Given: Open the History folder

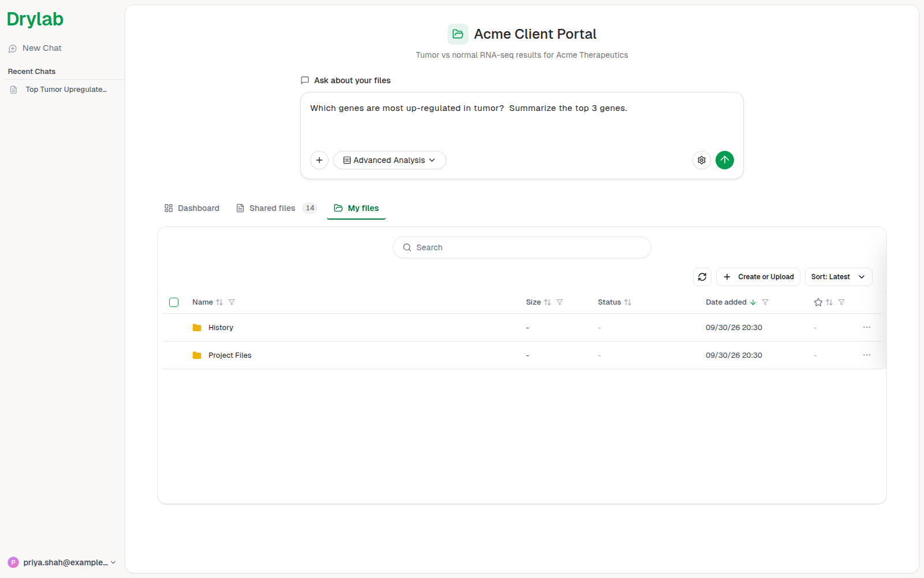Looking at the screenshot, I should pos(221,328).
